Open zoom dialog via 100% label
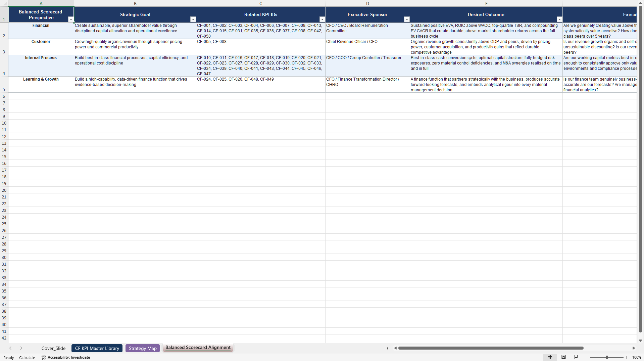Screen dimensions: 644x361 tap(637, 357)
